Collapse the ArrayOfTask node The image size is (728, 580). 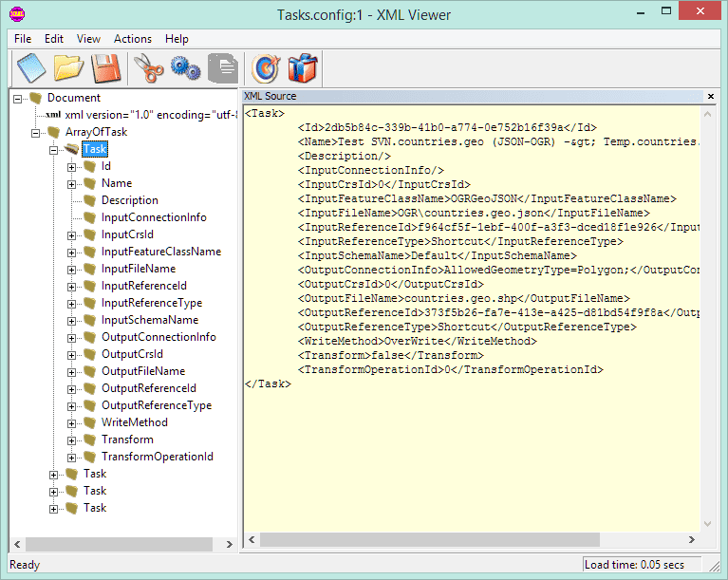(36, 133)
